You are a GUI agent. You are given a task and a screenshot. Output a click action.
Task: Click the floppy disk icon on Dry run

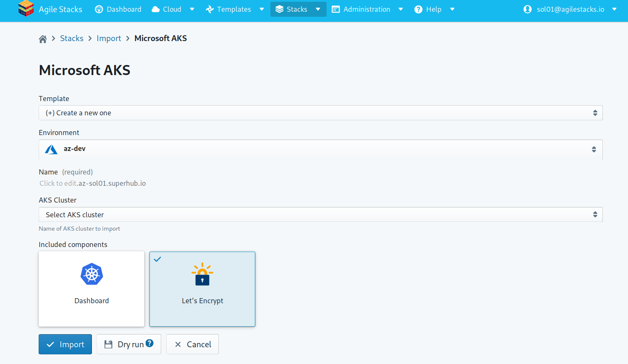(x=108, y=344)
